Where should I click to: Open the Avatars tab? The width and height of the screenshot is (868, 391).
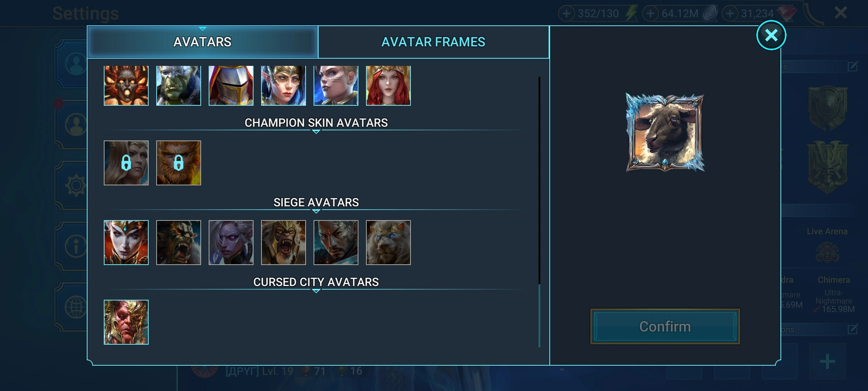tap(203, 42)
